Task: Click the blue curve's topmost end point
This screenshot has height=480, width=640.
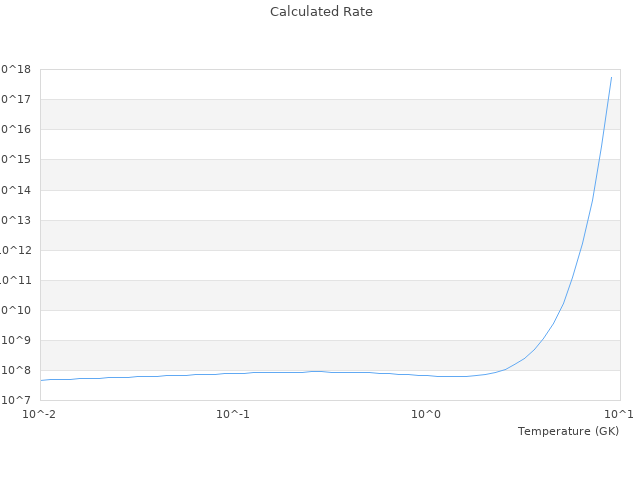Action: coord(612,77)
